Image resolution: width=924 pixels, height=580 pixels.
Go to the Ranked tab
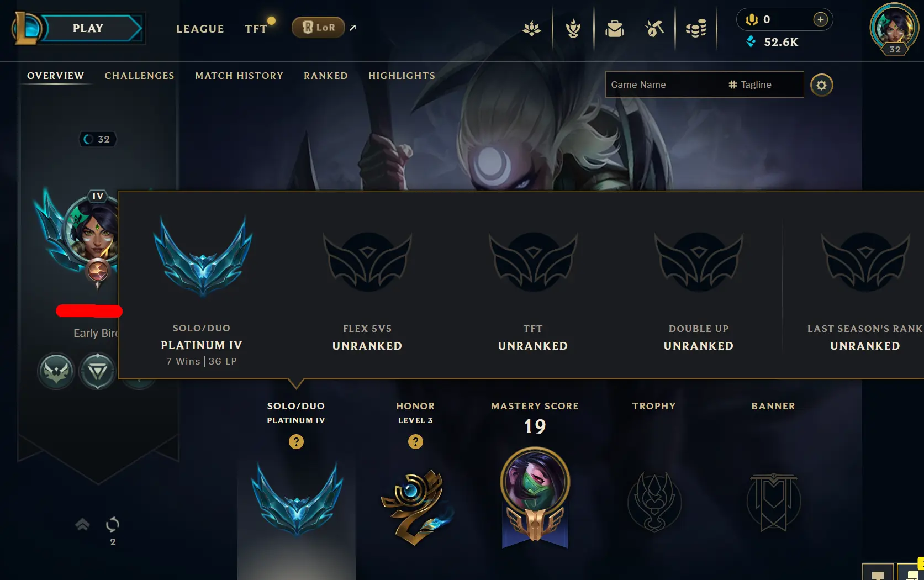click(326, 76)
